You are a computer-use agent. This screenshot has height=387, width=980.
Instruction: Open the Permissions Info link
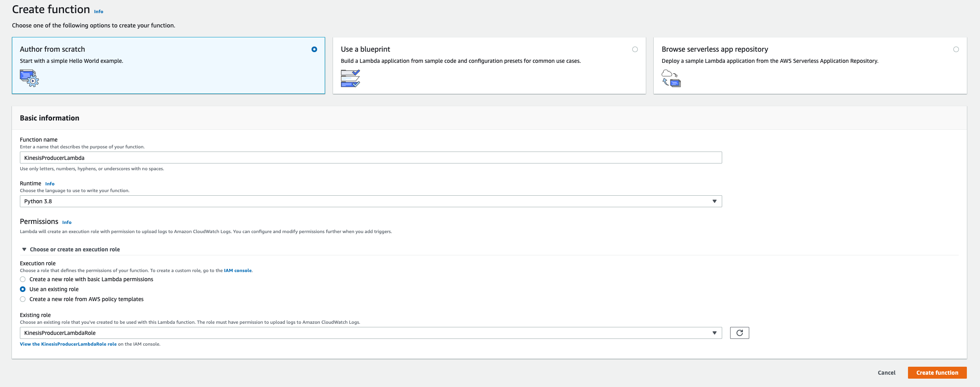pyautogui.click(x=66, y=222)
